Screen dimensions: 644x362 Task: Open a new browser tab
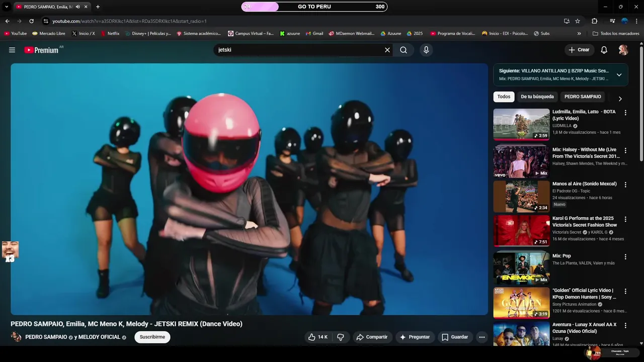click(98, 7)
